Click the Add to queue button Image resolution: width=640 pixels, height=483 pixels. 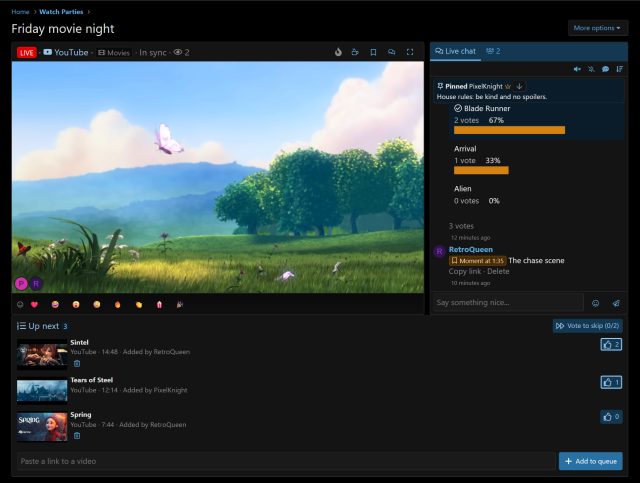coord(591,461)
